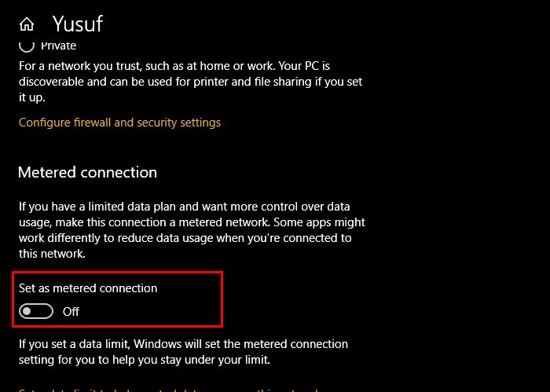The width and height of the screenshot is (550, 392).
Task: Click the Yusuf network page title
Action: click(78, 24)
